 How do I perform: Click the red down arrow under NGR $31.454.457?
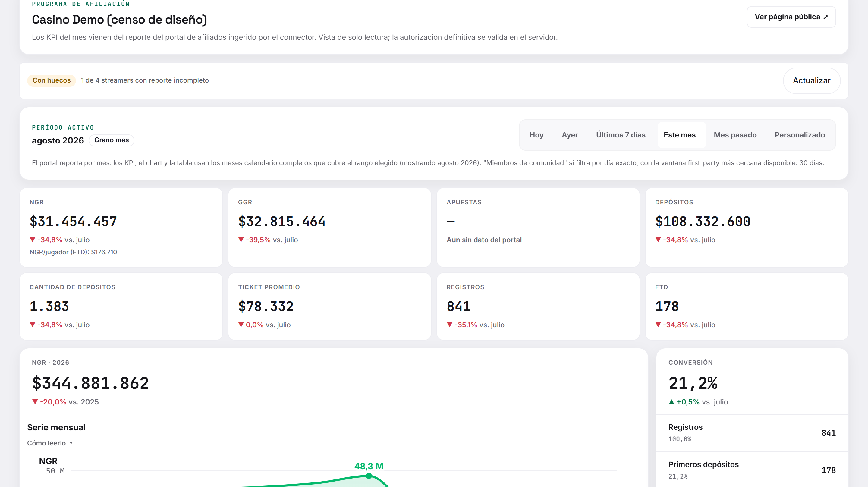click(x=33, y=240)
